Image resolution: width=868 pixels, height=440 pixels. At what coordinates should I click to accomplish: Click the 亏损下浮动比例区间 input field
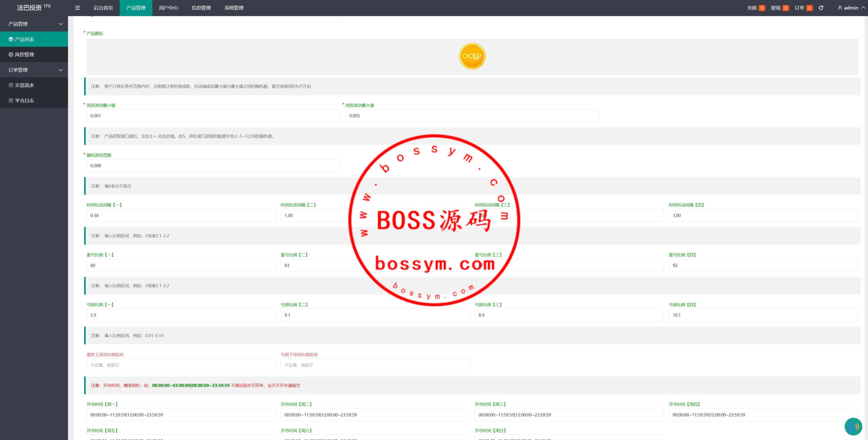[x=375, y=365]
